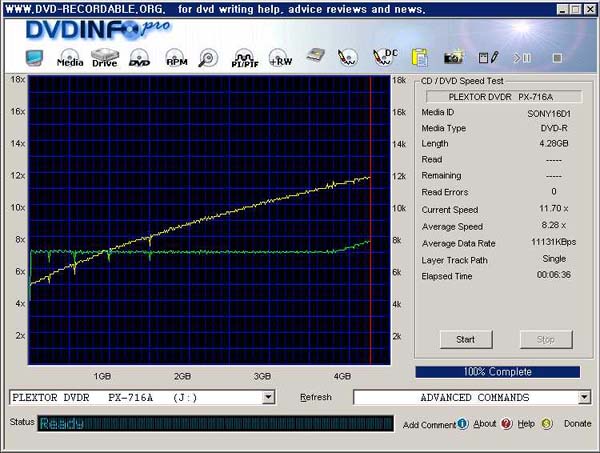This screenshot has height=453, width=600.
Task: Click the 100% Complete progress bar
Action: pyautogui.click(x=498, y=372)
